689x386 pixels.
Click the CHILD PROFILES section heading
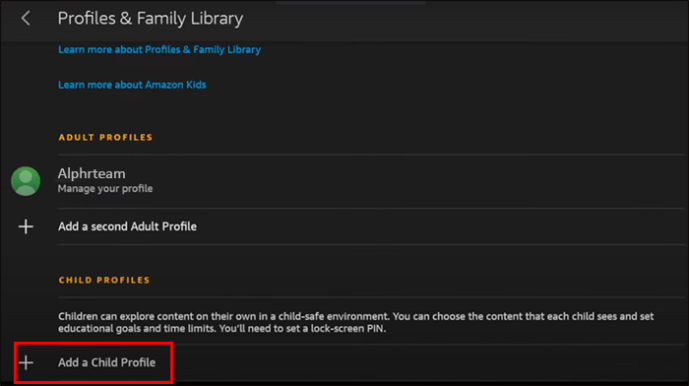coord(104,280)
